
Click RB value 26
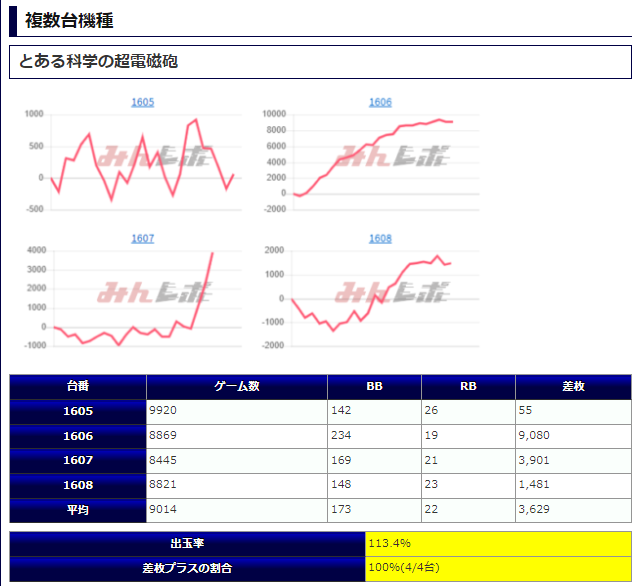coord(468,412)
